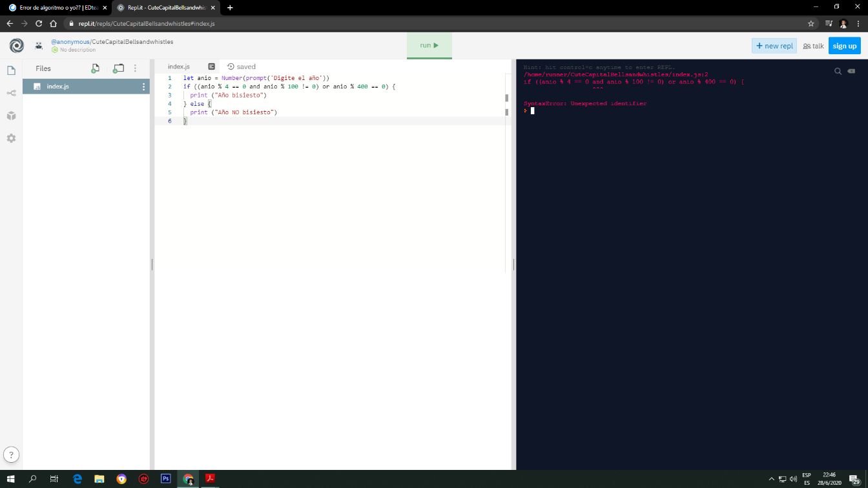Open the volume control in system tray
Viewport: 868px width, 488px height.
tap(793, 479)
